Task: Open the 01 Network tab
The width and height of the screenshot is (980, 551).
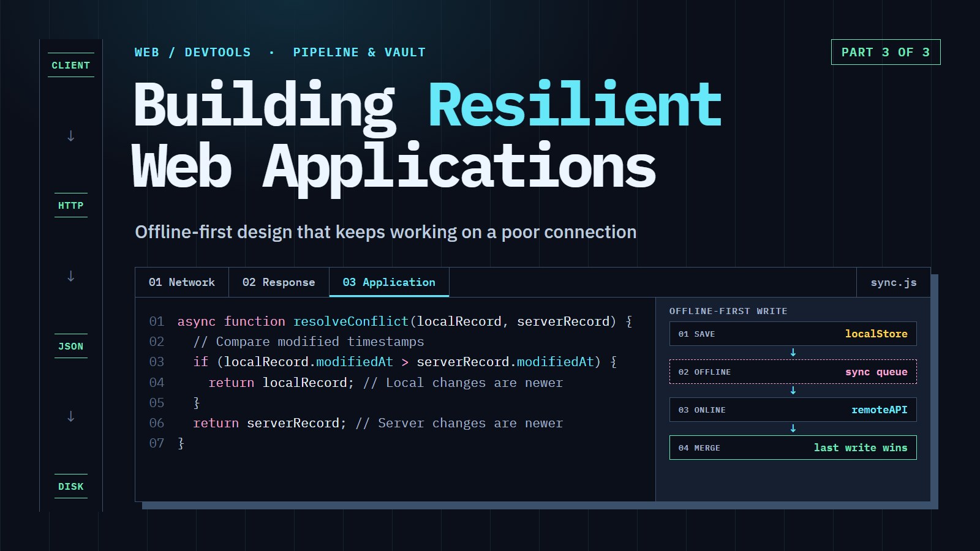Action: (182, 282)
